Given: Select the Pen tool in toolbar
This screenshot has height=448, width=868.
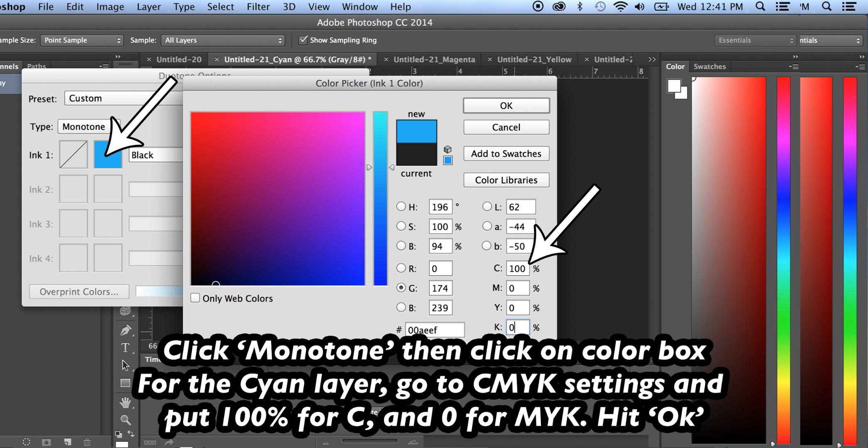Looking at the screenshot, I should [x=125, y=330].
